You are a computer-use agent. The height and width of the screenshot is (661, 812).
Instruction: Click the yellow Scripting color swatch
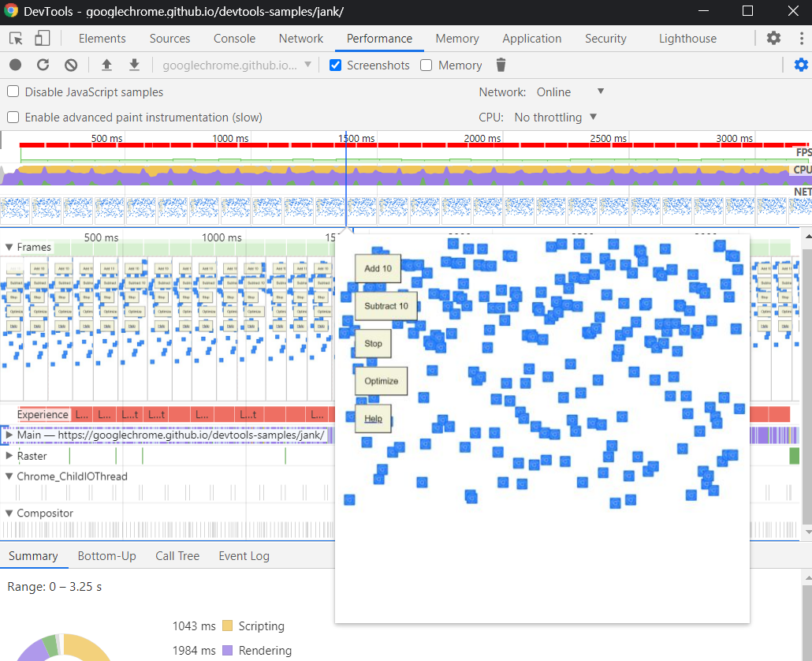click(x=227, y=626)
